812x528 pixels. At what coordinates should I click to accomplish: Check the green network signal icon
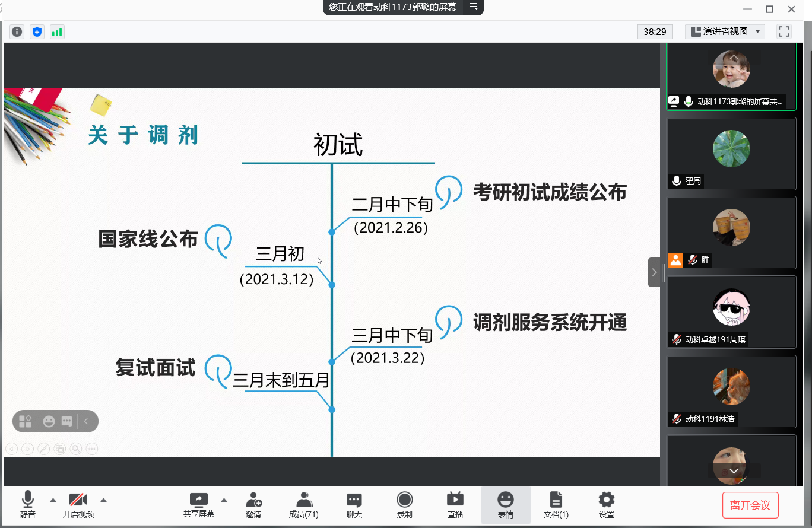point(57,31)
